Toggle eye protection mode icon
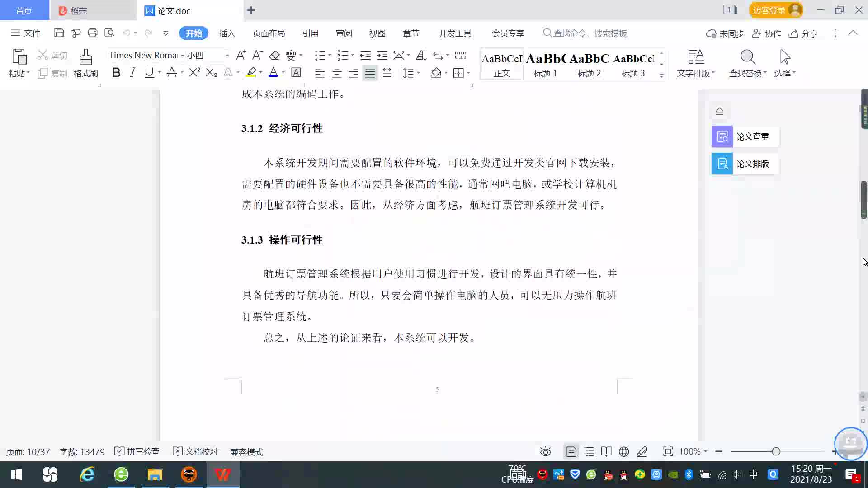Viewport: 868px width, 488px height. (546, 451)
